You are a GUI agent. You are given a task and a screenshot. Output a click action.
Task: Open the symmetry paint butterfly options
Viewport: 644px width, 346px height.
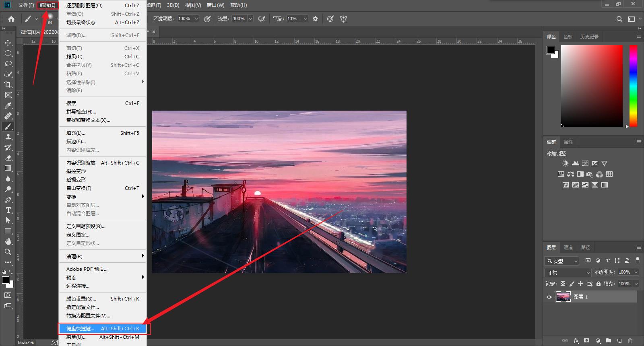(x=343, y=19)
